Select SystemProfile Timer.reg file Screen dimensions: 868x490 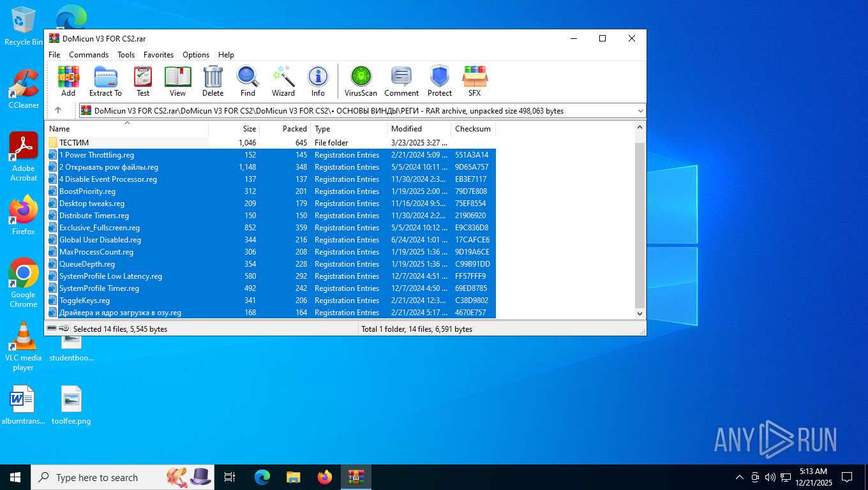pos(99,288)
